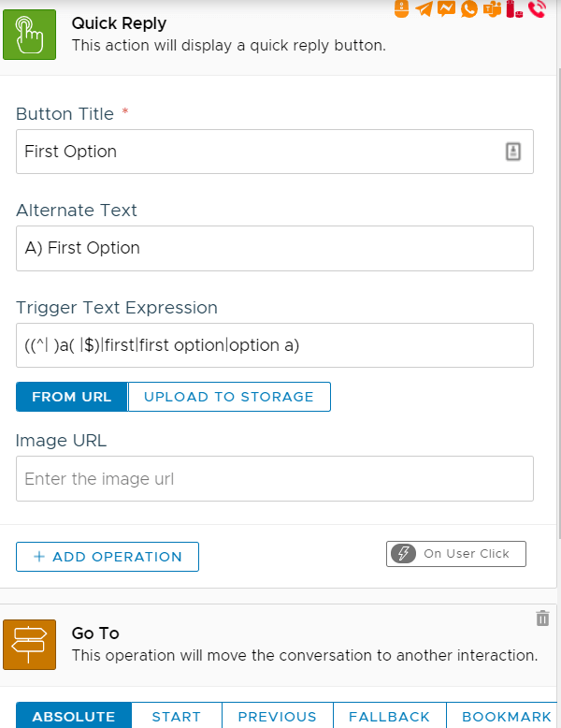561x728 pixels.
Task: Click the WhatsApp channel icon
Action: point(469,8)
